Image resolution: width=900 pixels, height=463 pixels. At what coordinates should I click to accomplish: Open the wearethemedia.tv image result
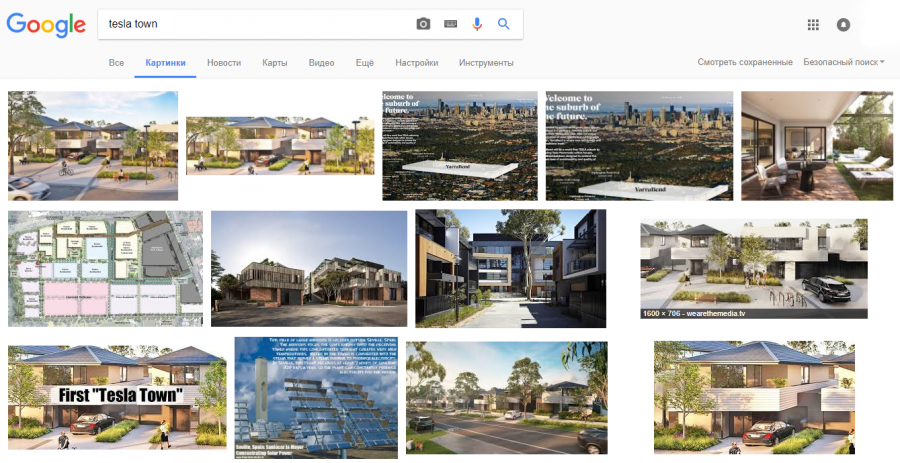[x=754, y=269]
